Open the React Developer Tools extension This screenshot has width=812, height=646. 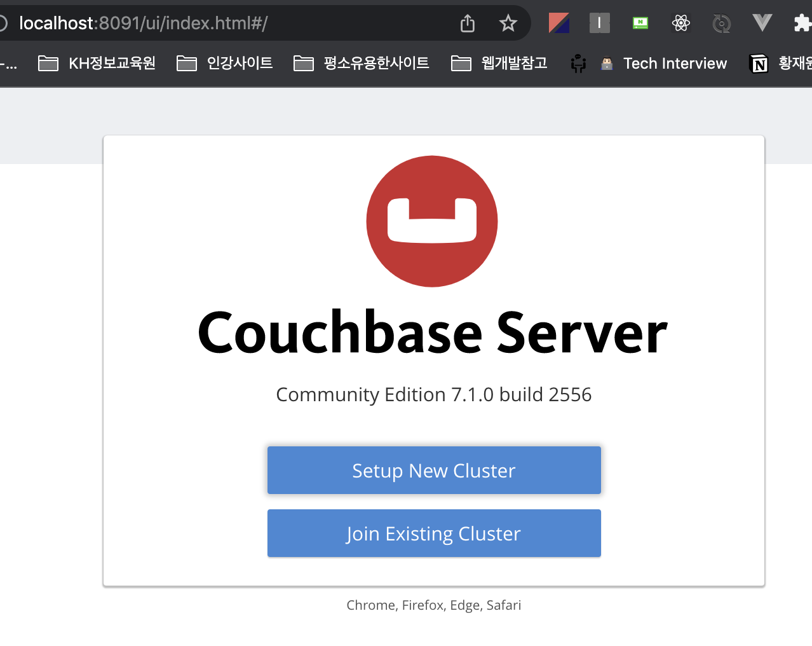click(x=681, y=24)
